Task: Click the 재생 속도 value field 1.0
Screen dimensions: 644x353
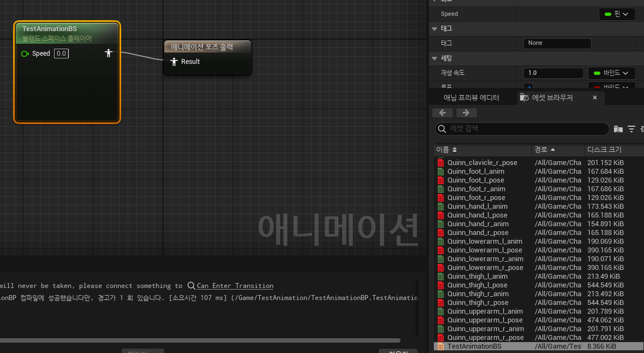Action: (553, 73)
